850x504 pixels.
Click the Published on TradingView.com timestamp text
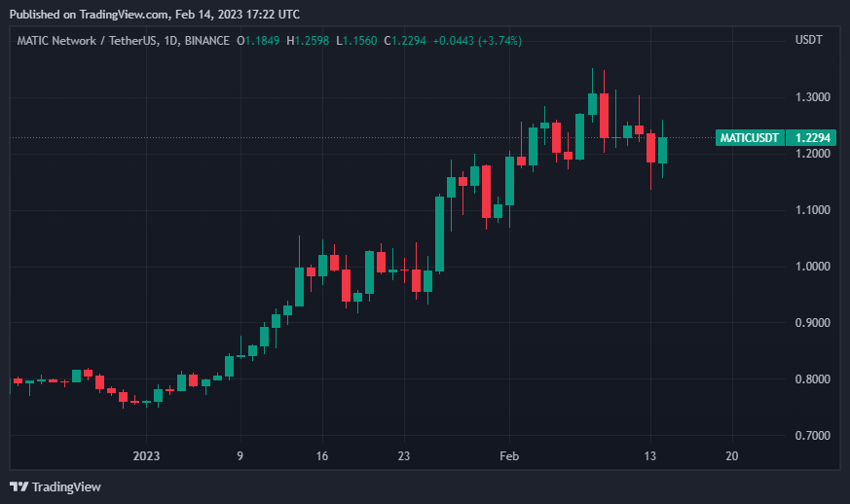coord(155,15)
